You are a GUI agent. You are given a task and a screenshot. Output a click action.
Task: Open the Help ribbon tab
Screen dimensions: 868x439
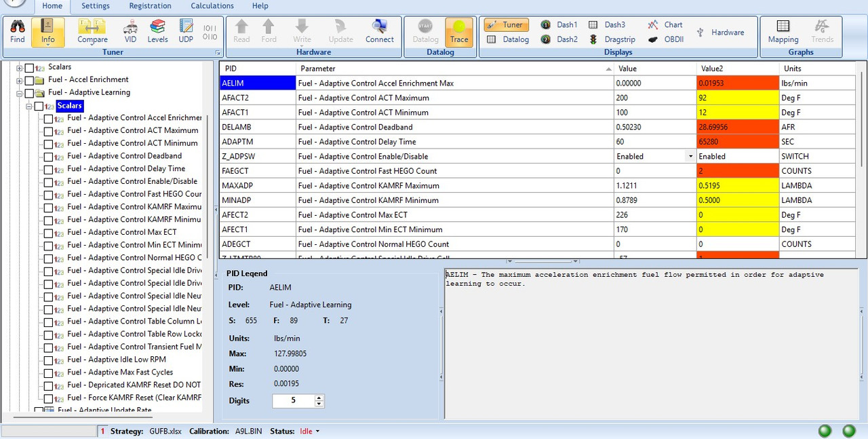(x=260, y=6)
